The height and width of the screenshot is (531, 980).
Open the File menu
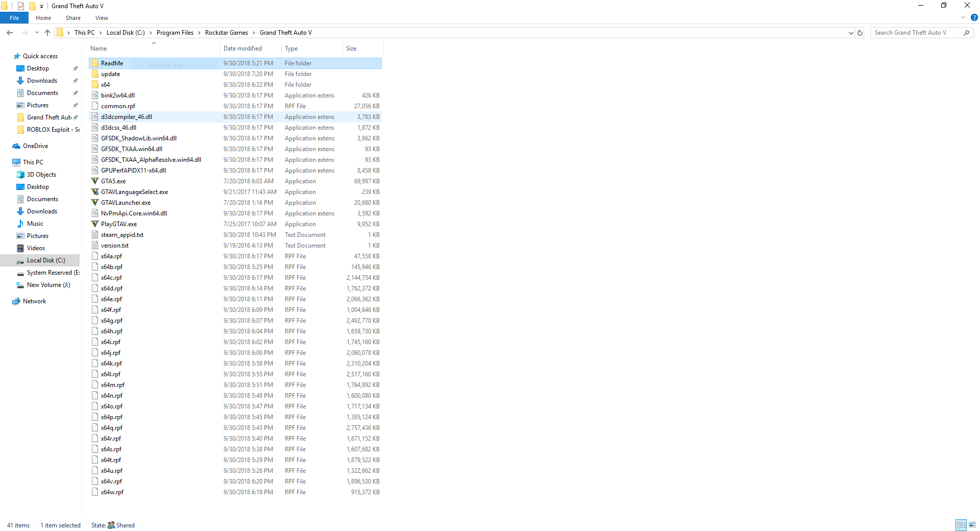(14, 18)
